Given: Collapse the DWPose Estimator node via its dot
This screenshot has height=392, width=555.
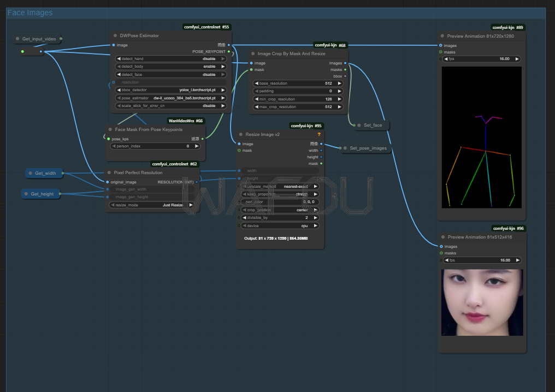Looking at the screenshot, I should point(114,35).
